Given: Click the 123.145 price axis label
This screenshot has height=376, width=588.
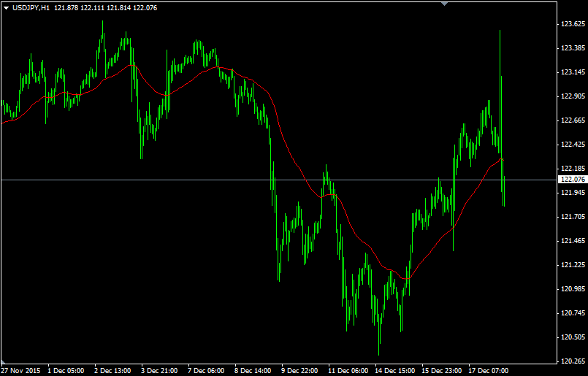Looking at the screenshot, I should 573,72.
